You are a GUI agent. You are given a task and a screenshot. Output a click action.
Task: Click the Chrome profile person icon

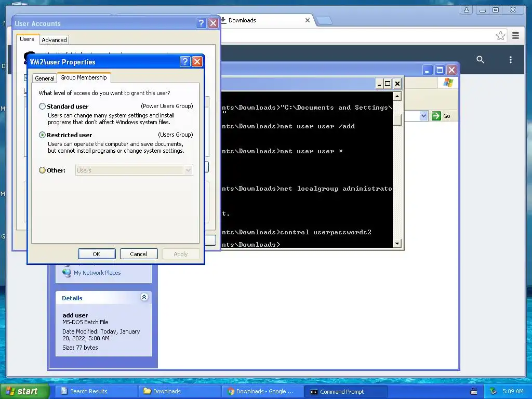pos(467,10)
